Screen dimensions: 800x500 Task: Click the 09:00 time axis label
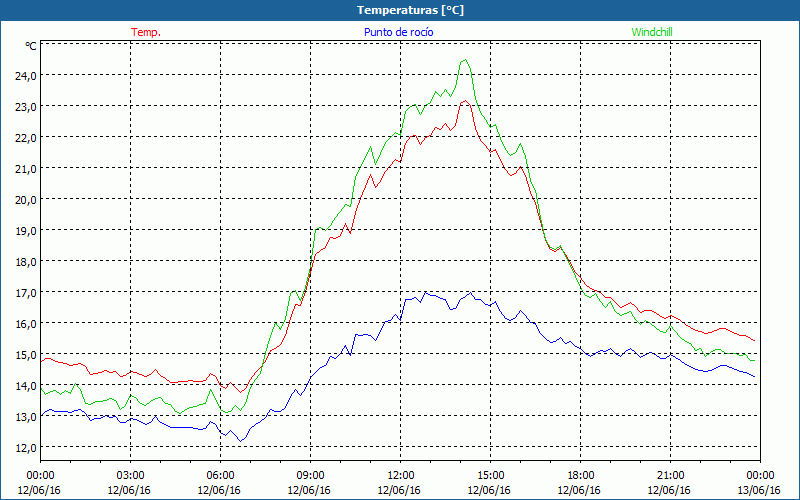pyautogui.click(x=310, y=475)
